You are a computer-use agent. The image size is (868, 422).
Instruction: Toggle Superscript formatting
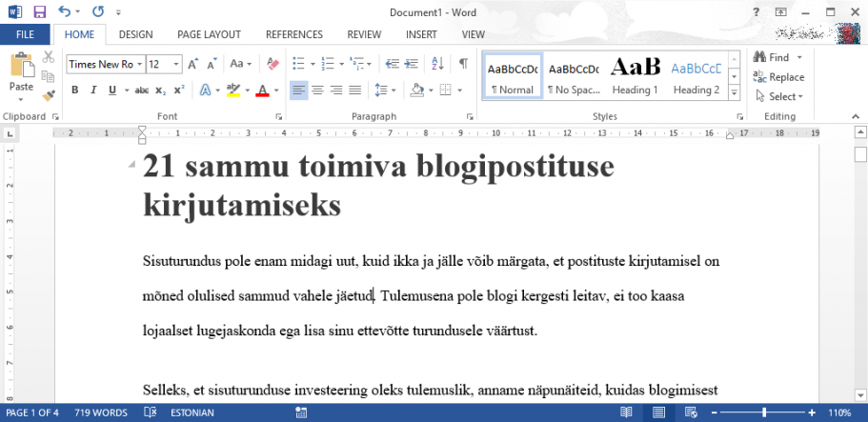coord(179,90)
